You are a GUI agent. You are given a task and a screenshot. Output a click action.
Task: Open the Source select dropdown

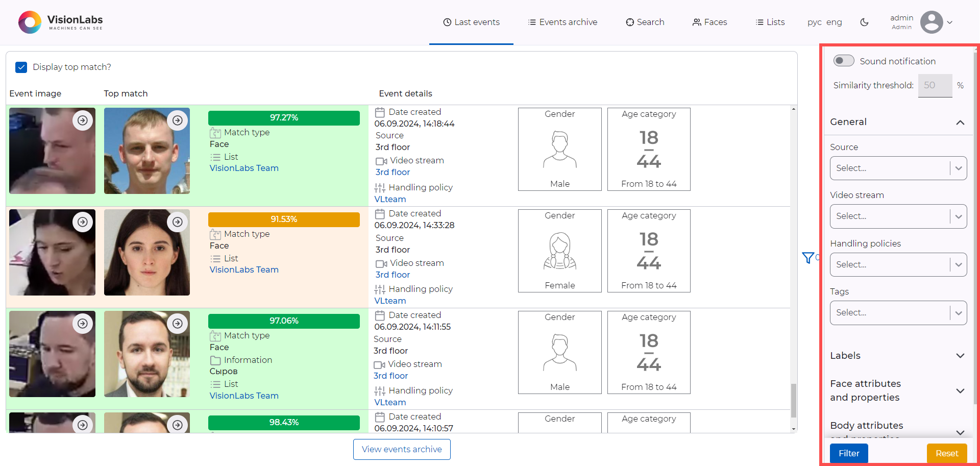[898, 168]
